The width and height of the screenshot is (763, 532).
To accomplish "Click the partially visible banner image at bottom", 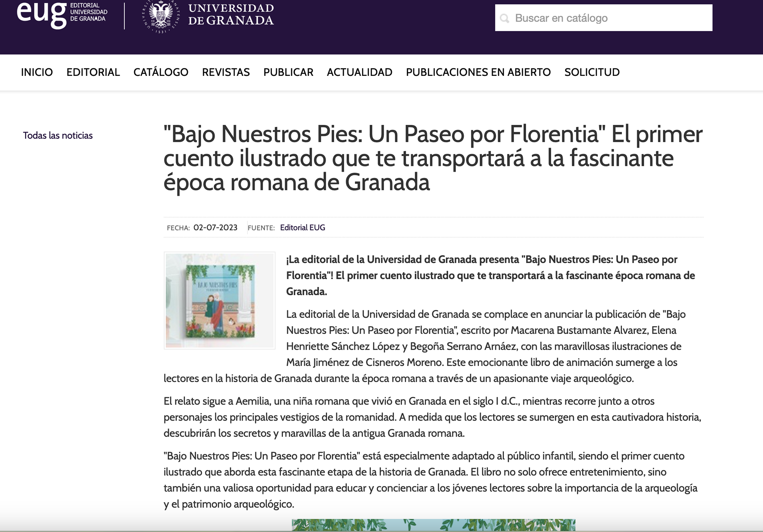I will click(x=434, y=525).
